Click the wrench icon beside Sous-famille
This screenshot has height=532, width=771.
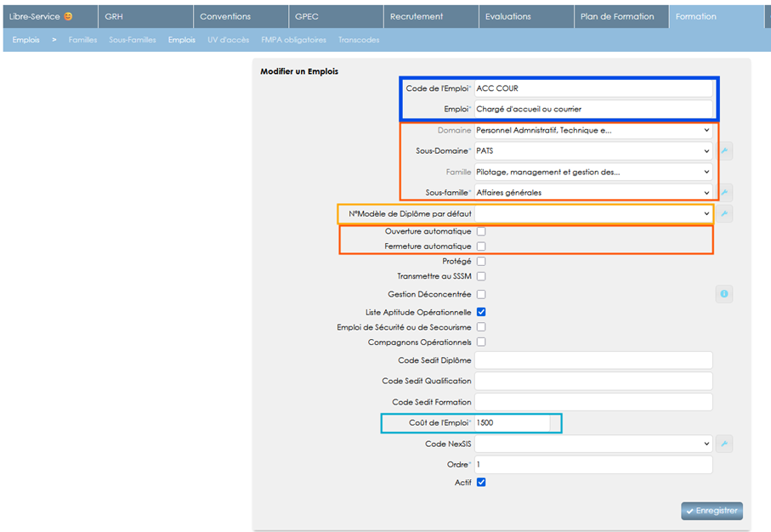pyautogui.click(x=723, y=192)
